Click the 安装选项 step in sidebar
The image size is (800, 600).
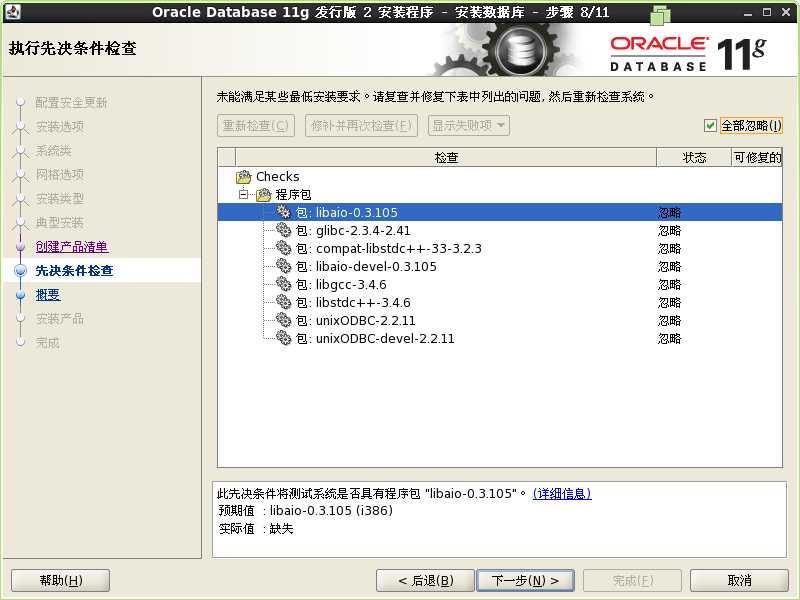tap(60, 127)
